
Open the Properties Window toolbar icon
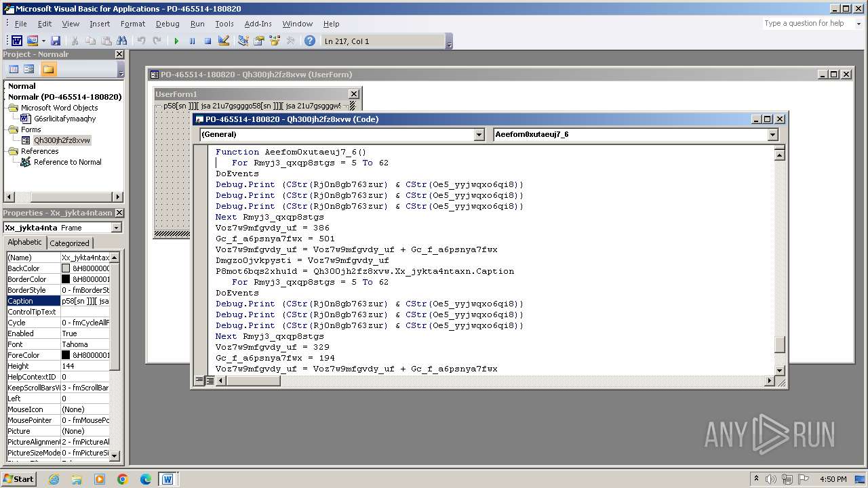coord(259,41)
